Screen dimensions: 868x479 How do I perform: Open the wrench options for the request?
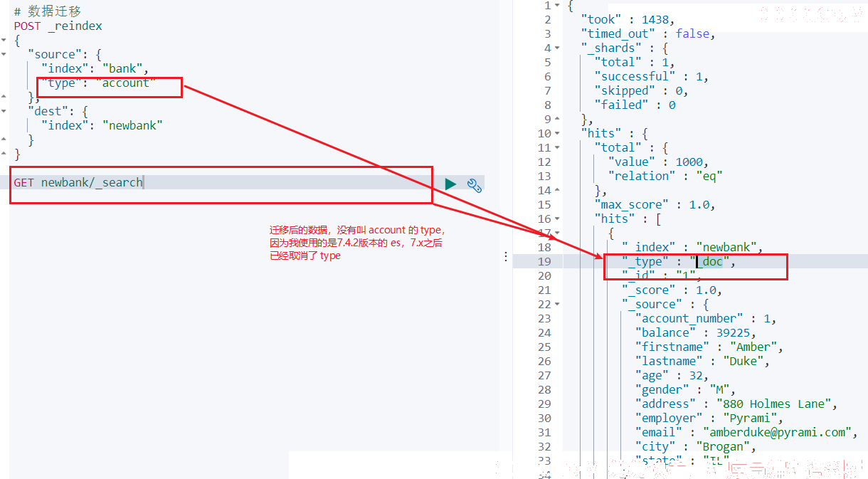[475, 185]
